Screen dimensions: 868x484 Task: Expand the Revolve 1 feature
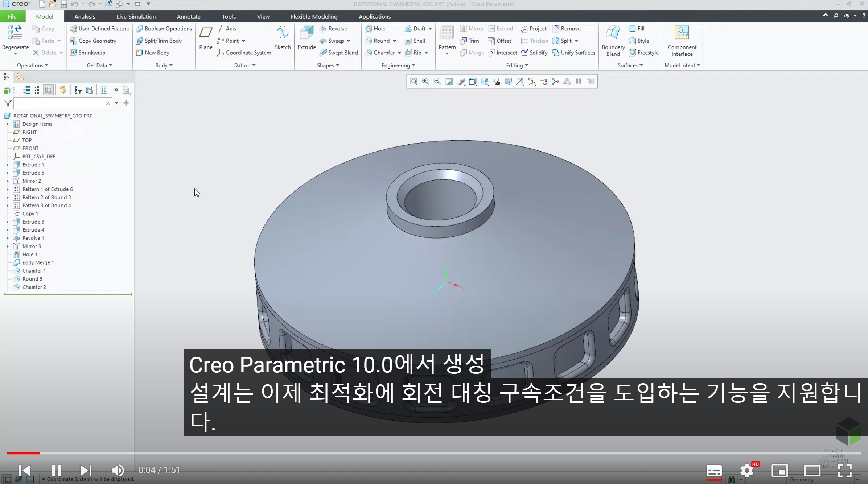(x=7, y=238)
